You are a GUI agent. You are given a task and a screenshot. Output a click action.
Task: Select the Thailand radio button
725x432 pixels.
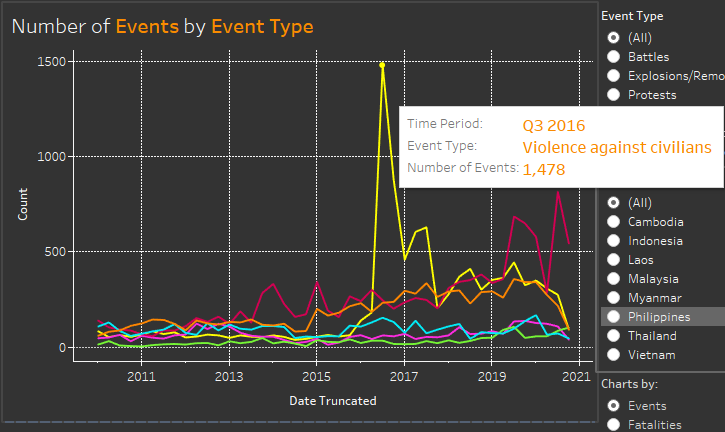point(613,336)
